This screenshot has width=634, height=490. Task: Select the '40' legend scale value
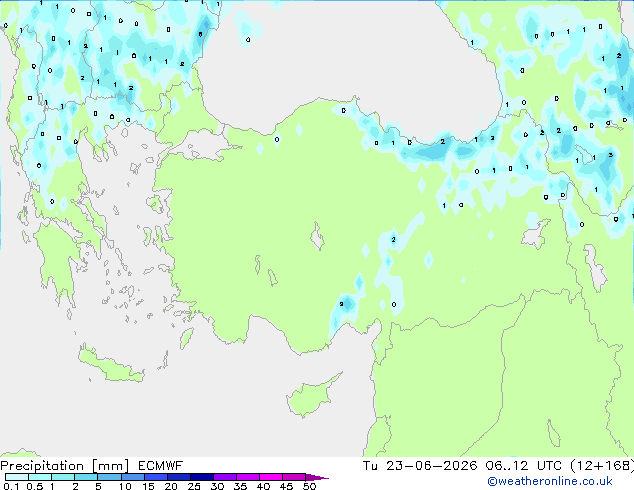(263, 486)
